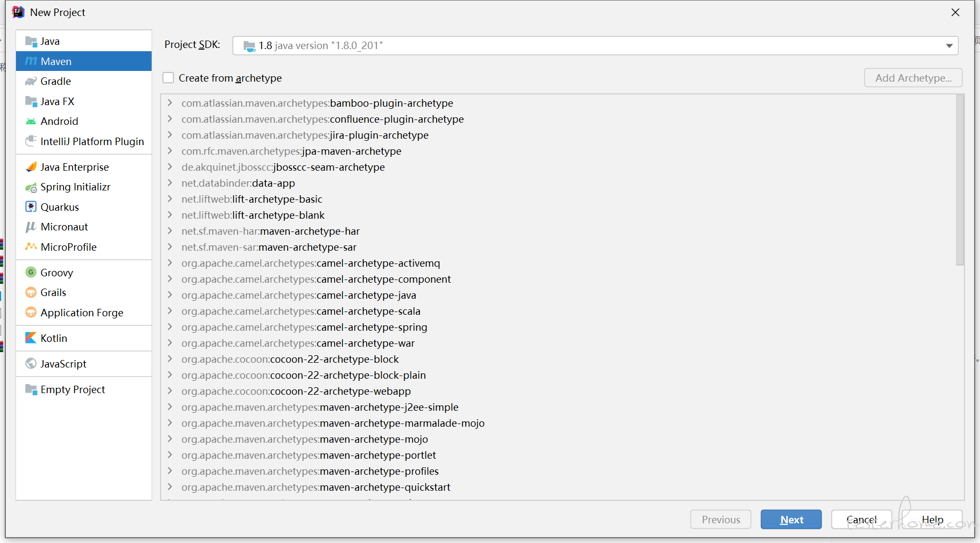980x543 pixels.
Task: Select maven-archetype-marmalade-mojo row
Action: click(x=558, y=423)
